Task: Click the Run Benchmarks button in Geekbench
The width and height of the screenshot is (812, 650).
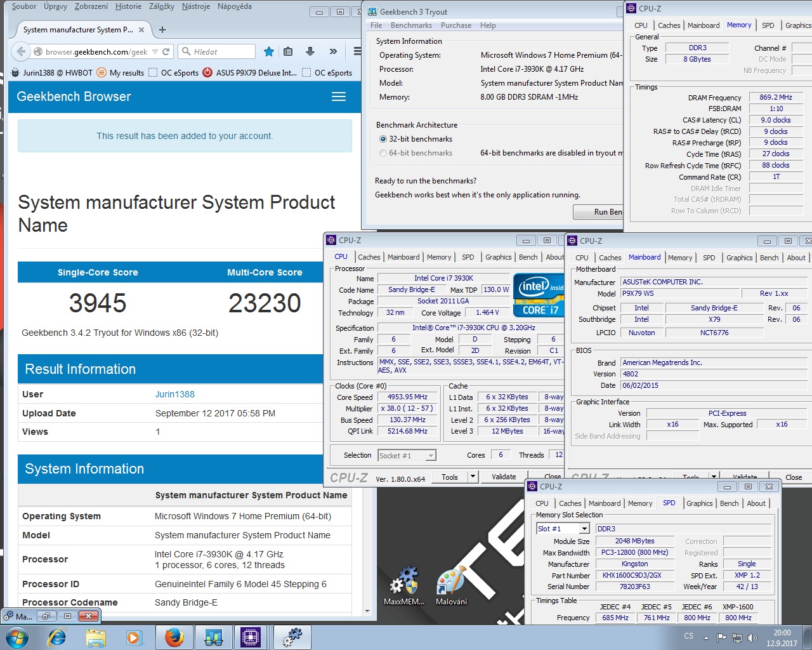Action: [x=598, y=211]
